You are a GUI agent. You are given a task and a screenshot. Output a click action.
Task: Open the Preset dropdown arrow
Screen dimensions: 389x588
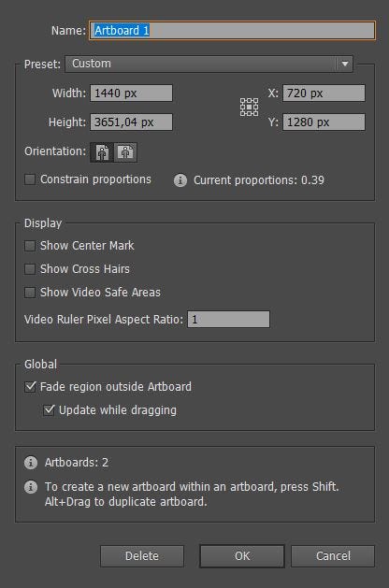345,64
